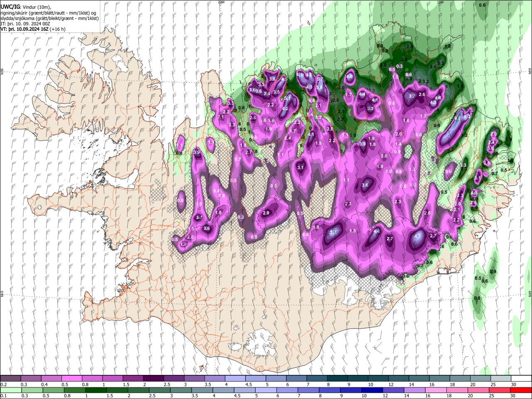Click the 'IT: þri. 10. 09. 2024 00Z' line

point(25,24)
